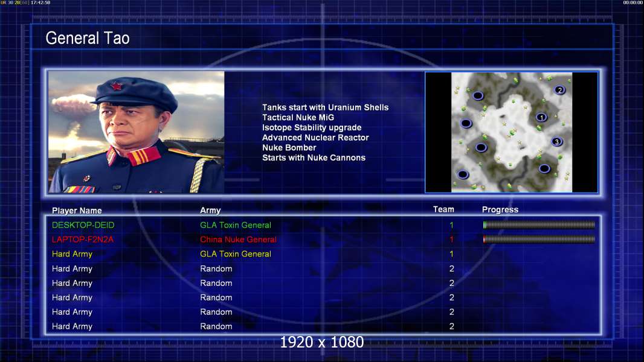The image size is (644, 362).
Task: Click DESKTOP-DEID's green loading progress bar
Action: (539, 224)
